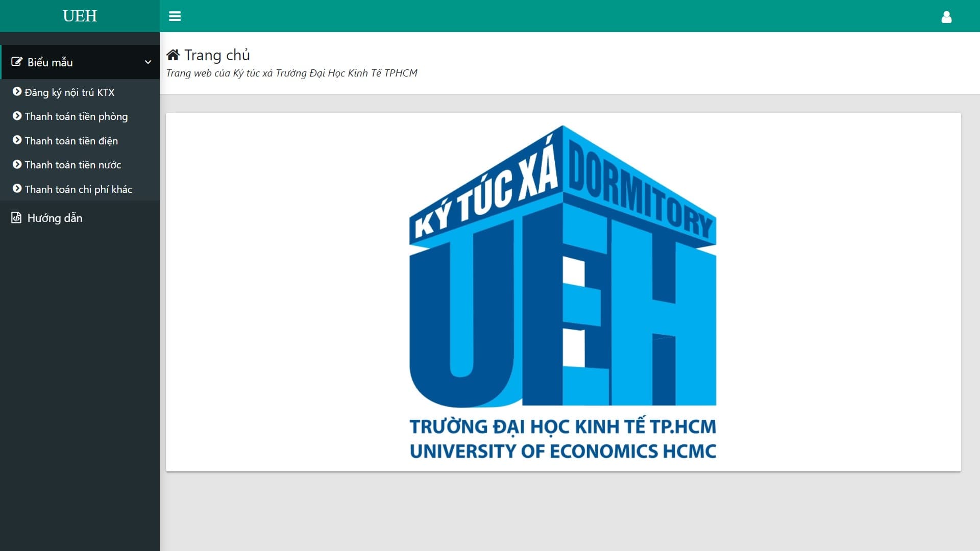The image size is (980, 551).
Task: Select the Biểu mẫu menu label
Action: click(x=50, y=62)
